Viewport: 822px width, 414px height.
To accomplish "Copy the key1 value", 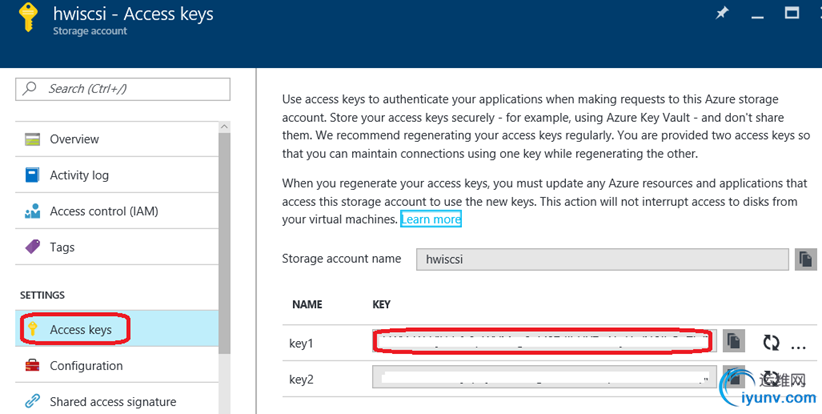I will point(733,342).
